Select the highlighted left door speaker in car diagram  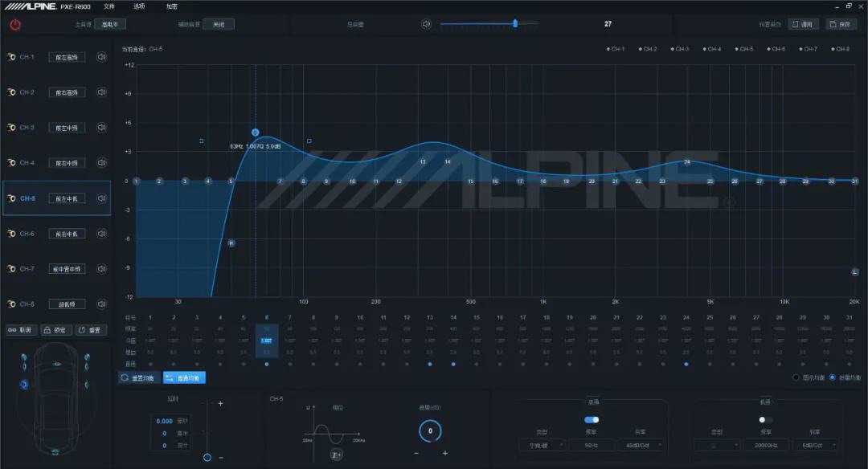[24, 384]
